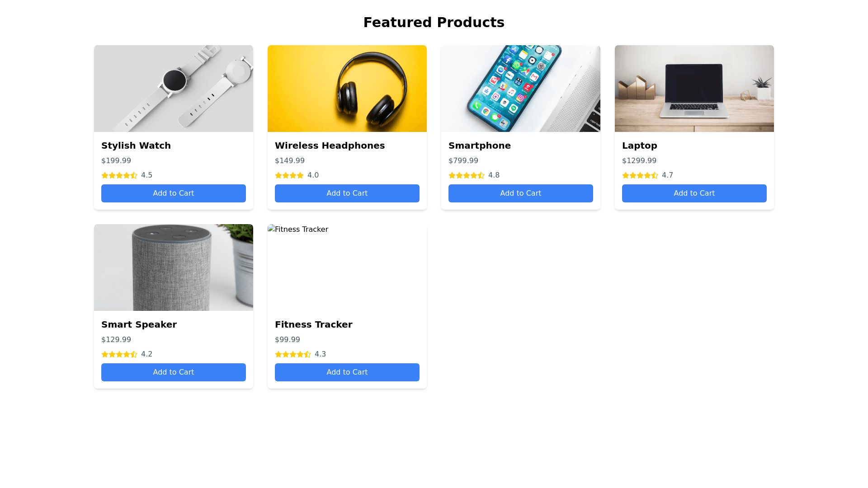
Task: Click the Wireless Headphones star rating
Action: point(289,175)
